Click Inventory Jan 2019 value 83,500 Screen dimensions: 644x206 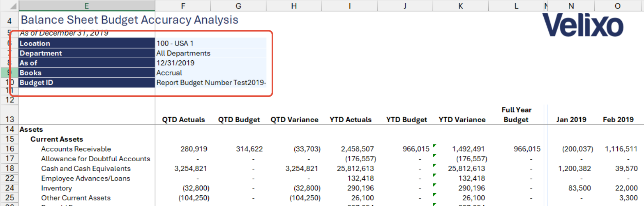point(579,188)
